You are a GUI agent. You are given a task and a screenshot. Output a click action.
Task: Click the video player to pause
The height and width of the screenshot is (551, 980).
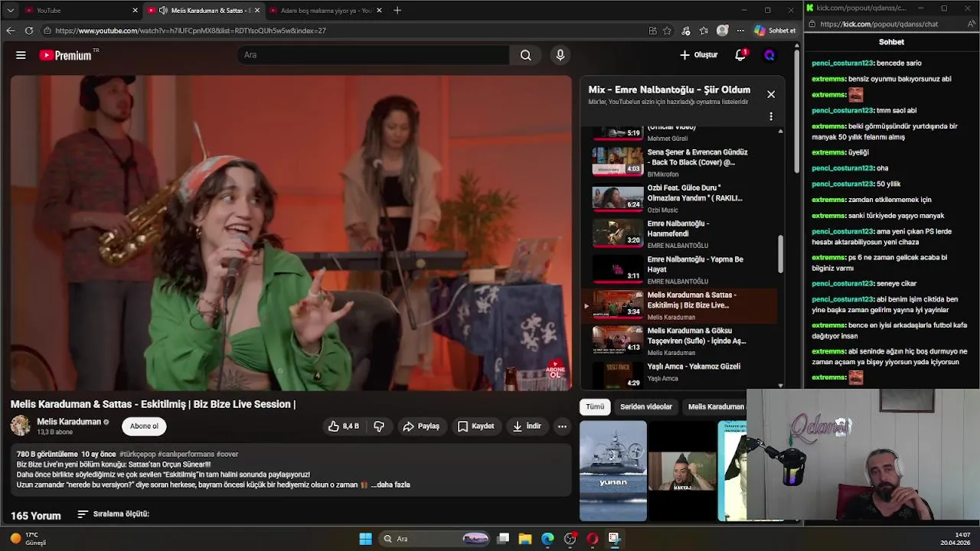pos(291,233)
